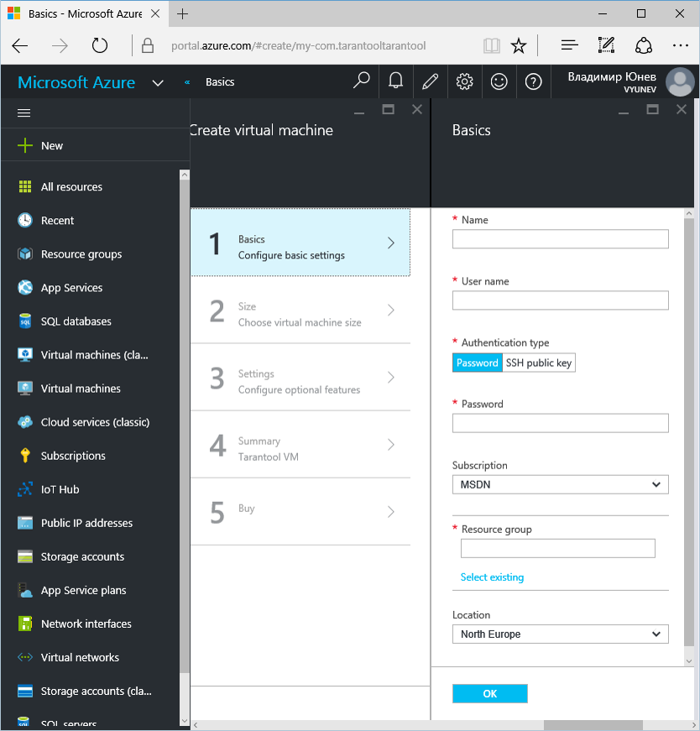This screenshot has width=700, height=731.
Task: Expand the Microsoft Azure dropdown chevron
Action: click(158, 83)
